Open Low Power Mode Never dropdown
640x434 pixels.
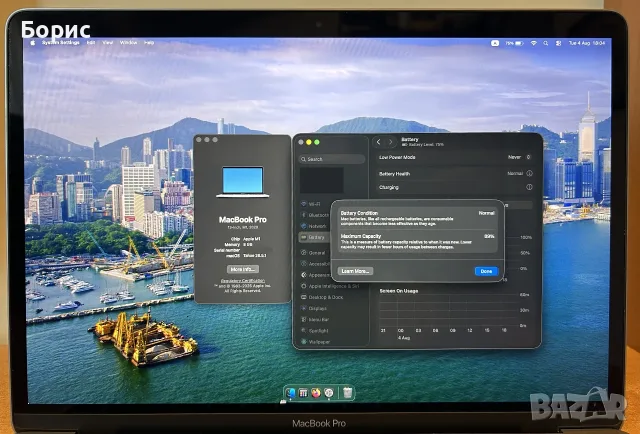click(x=519, y=157)
